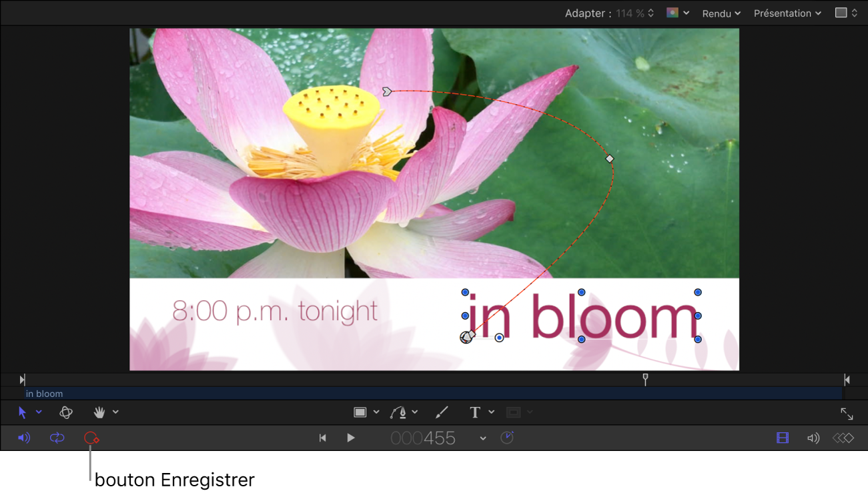Toggle audio playback on or off
The image size is (868, 495).
pos(24,438)
